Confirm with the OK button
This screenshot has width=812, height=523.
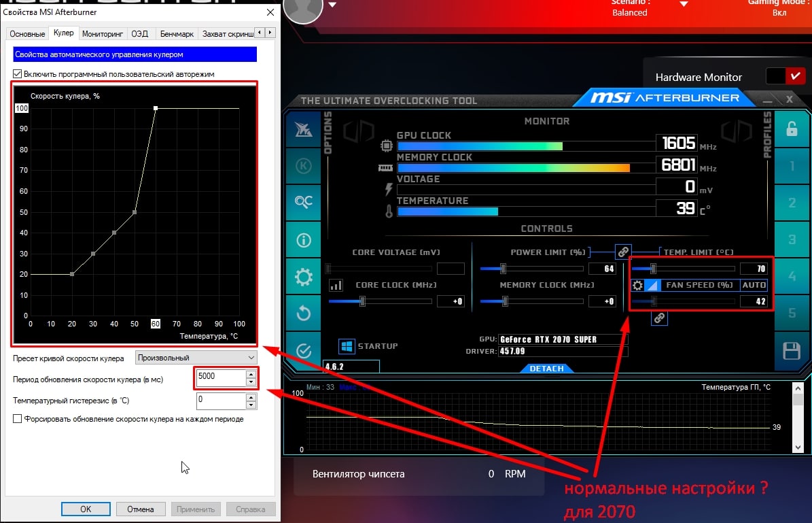86,509
